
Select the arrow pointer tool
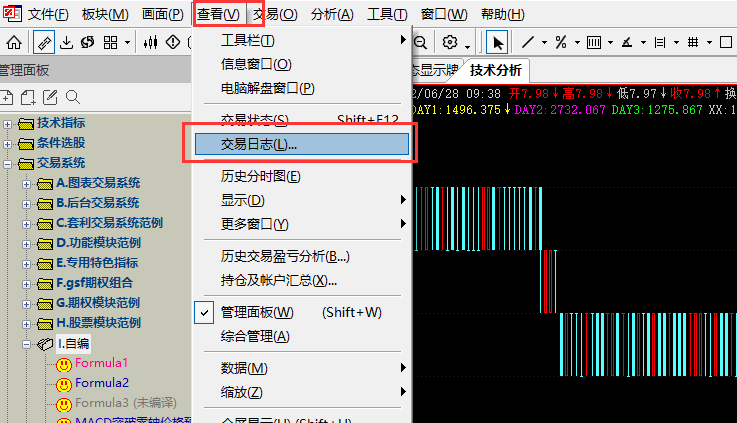497,42
